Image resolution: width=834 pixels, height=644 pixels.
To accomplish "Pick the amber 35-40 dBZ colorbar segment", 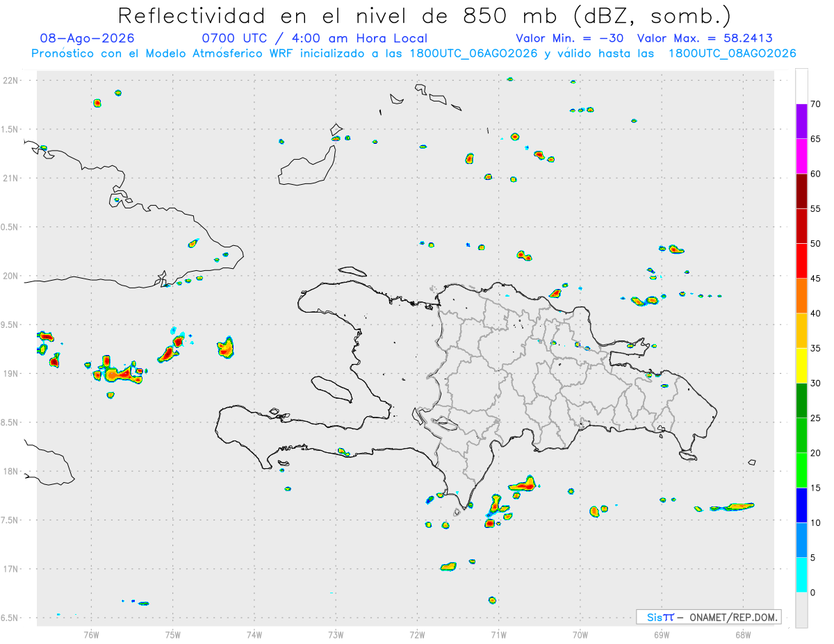I will (801, 331).
